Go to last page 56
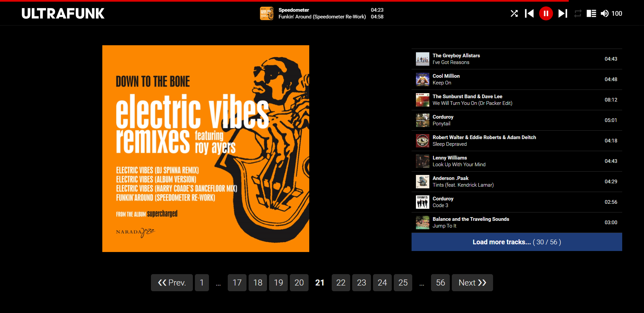This screenshot has height=313, width=644. click(x=440, y=283)
